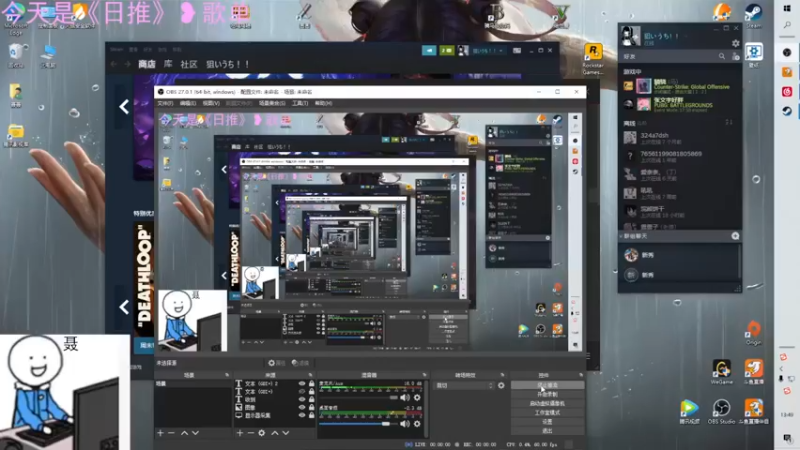Open Steam friends list settings gear
Image resolution: width=800 pixels, height=450 pixels.
(x=735, y=43)
